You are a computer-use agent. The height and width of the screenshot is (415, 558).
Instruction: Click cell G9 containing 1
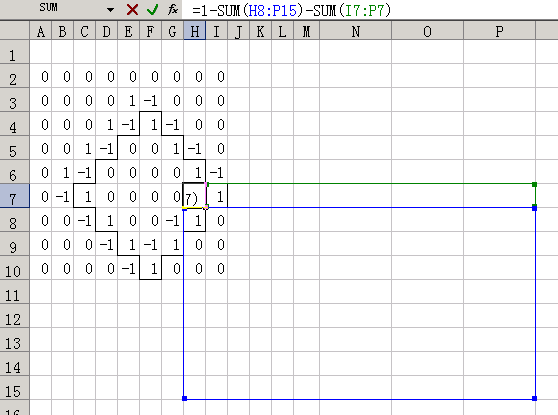pyautogui.click(x=173, y=244)
